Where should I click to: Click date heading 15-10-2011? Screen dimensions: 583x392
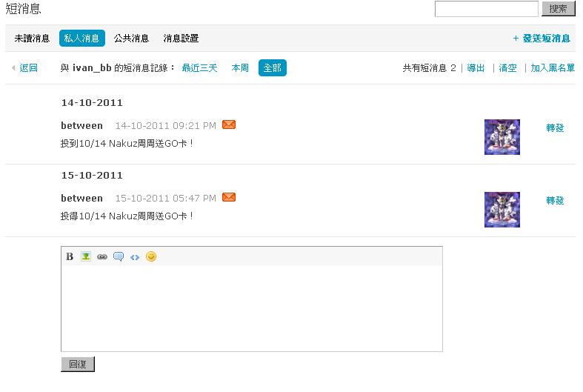coord(92,175)
